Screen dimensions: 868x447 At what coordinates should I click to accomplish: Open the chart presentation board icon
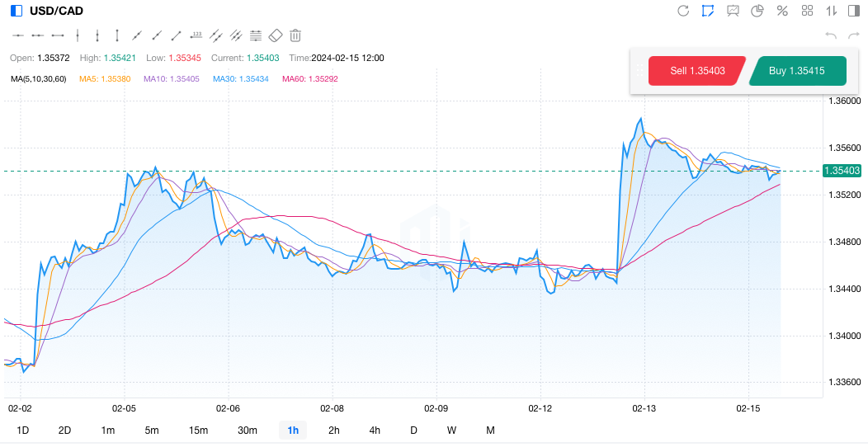[x=733, y=11]
